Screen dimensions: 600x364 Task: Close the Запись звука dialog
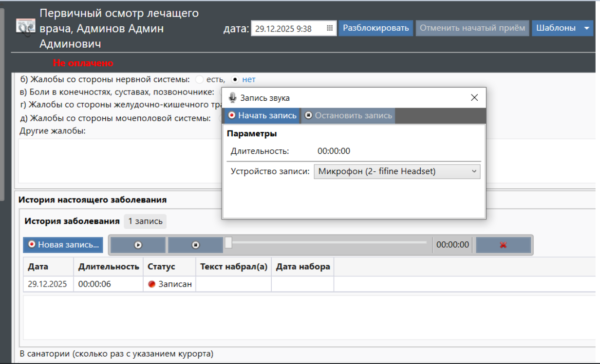coord(474,98)
